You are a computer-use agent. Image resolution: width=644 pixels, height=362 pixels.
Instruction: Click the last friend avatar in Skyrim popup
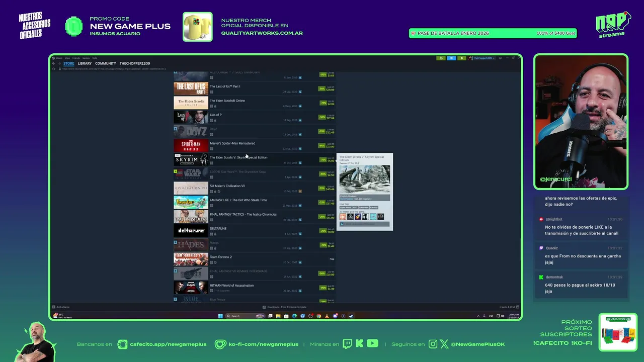(x=380, y=217)
